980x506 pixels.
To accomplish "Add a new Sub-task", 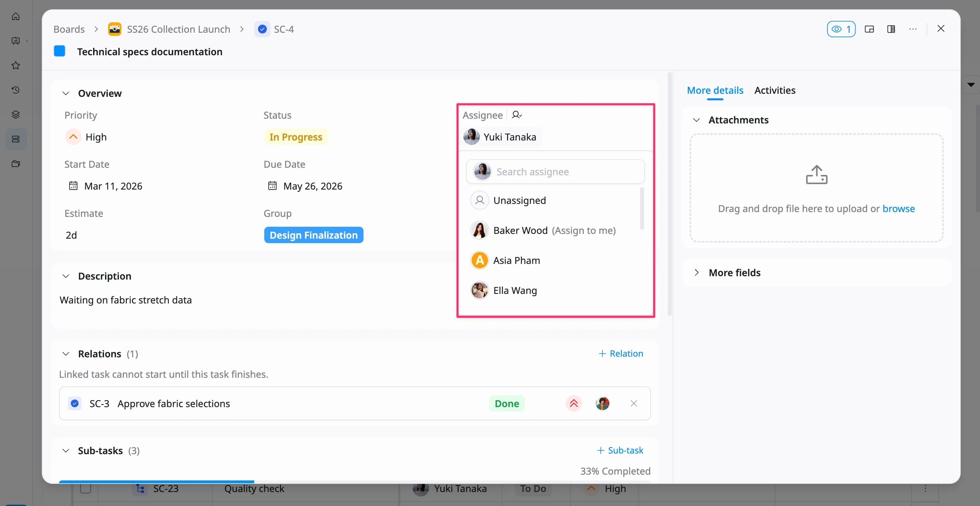I will click(x=620, y=450).
